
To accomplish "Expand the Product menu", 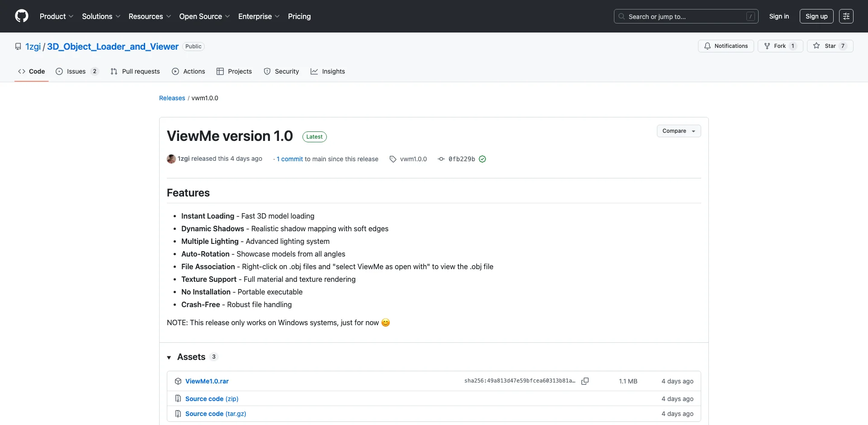I will pyautogui.click(x=57, y=16).
